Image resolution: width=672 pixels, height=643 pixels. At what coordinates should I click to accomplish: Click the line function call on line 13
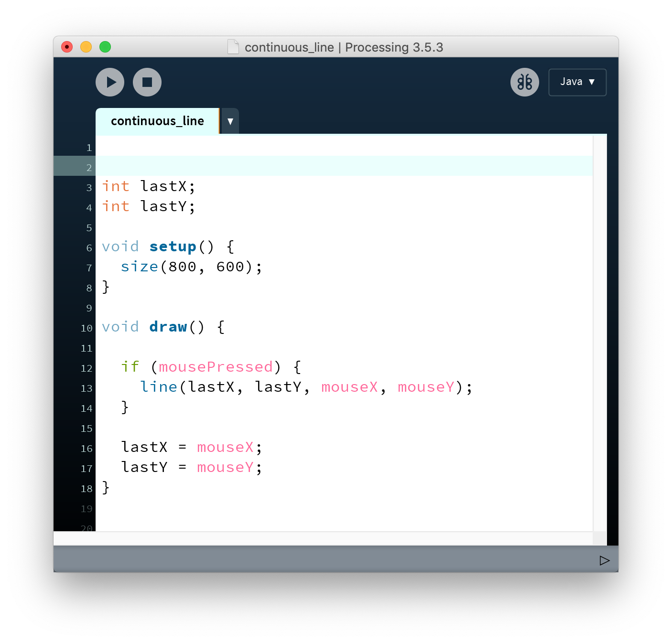(159, 387)
